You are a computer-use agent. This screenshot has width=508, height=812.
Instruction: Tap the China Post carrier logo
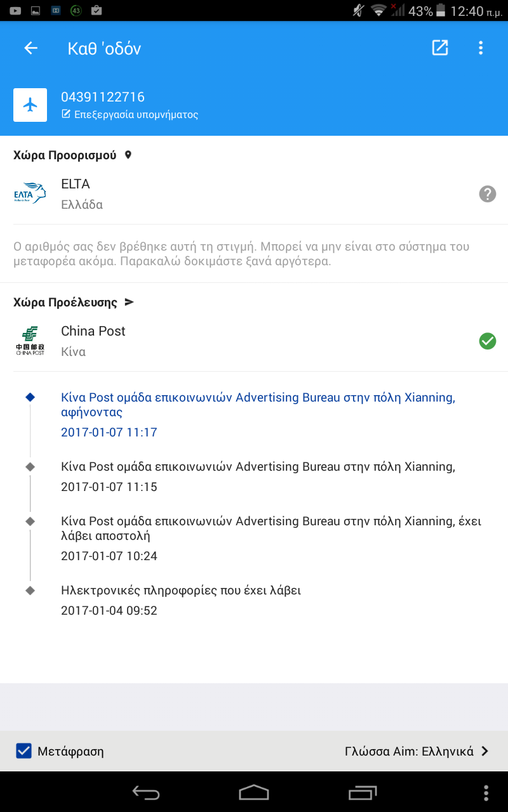(30, 341)
